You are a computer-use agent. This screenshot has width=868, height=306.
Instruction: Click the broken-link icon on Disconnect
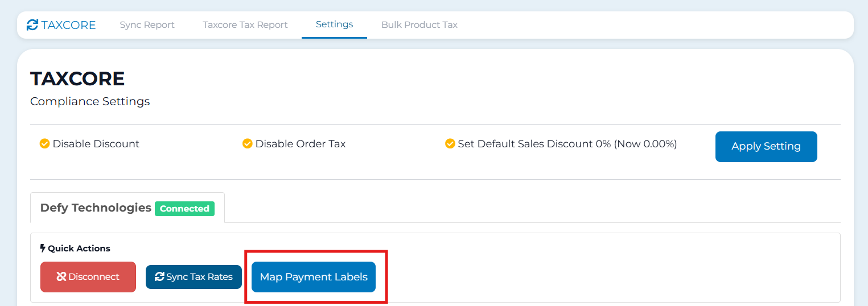[x=61, y=277]
